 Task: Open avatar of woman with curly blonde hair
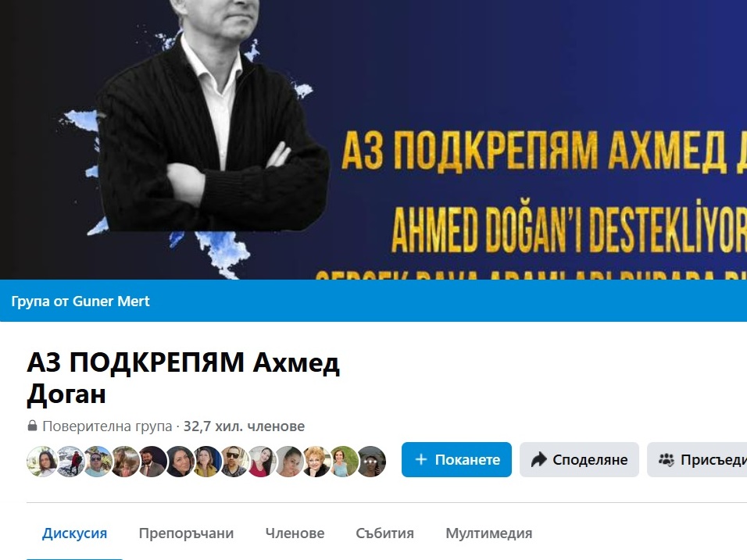point(316,461)
